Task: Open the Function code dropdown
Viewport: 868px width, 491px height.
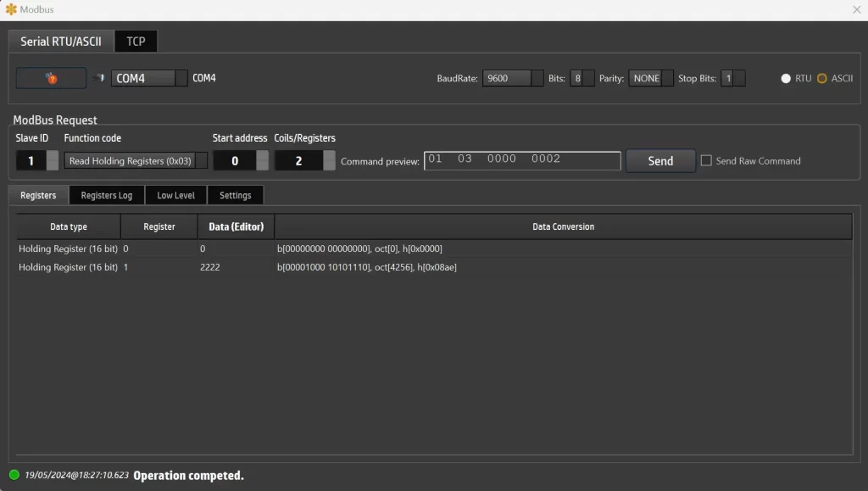Action: pos(136,160)
